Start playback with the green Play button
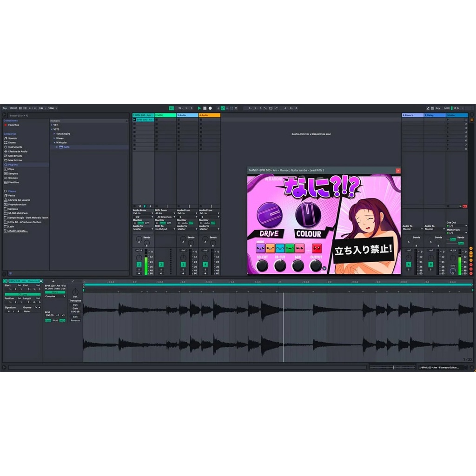The width and height of the screenshot is (476, 476). click(x=199, y=108)
